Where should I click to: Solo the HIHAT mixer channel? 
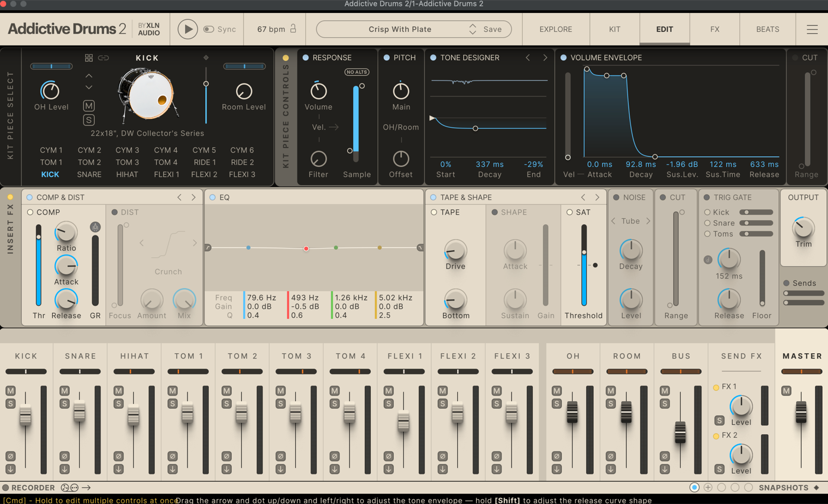click(x=118, y=403)
